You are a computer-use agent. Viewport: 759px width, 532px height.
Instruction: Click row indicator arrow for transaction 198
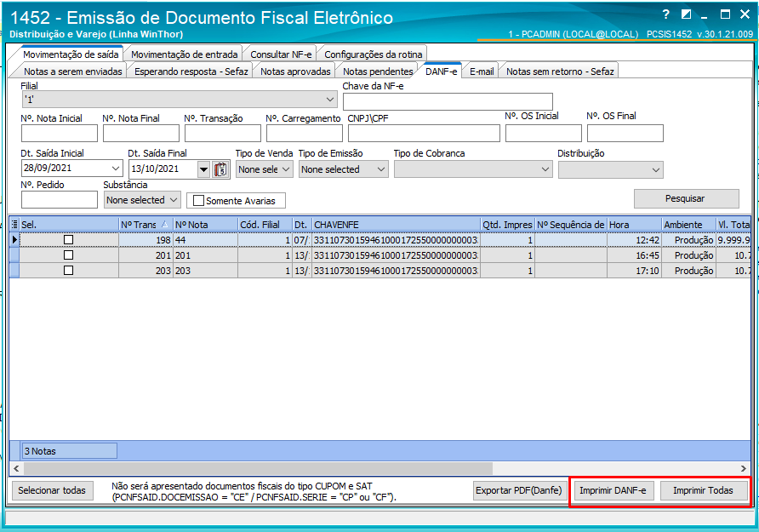[x=14, y=240]
